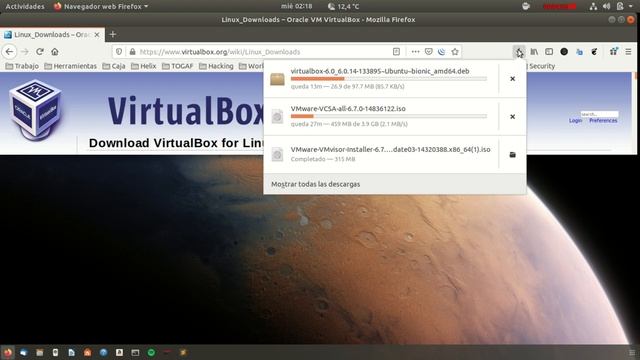Toggle the sidebar view button
This screenshot has width=640, height=360.
[549, 52]
